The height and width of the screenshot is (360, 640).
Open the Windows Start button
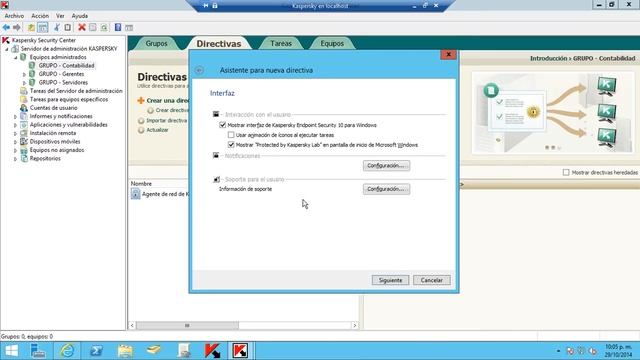click(11, 351)
